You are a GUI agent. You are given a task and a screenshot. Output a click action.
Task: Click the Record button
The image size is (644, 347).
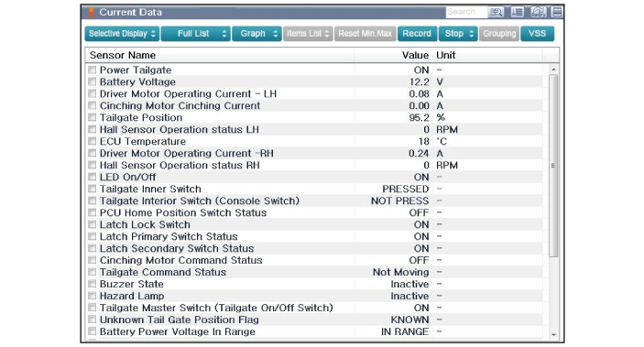click(x=417, y=34)
